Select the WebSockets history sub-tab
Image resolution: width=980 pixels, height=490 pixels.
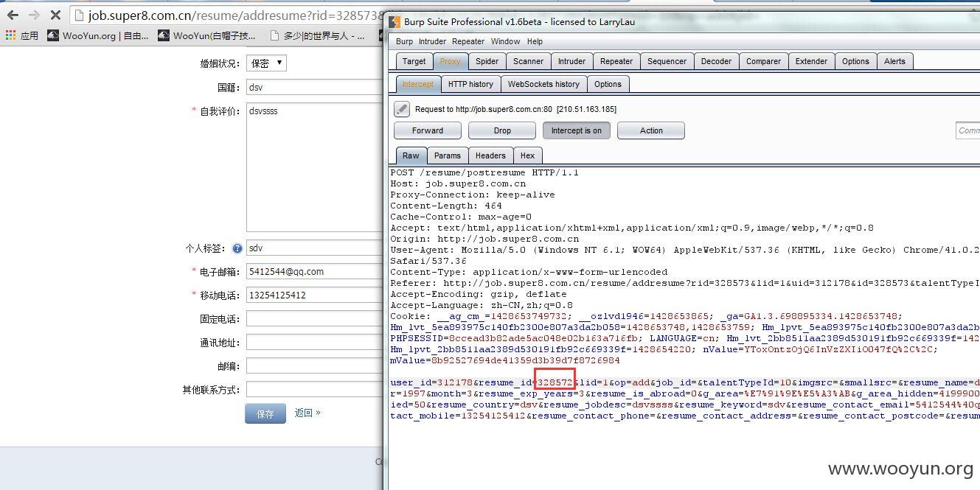coord(543,84)
